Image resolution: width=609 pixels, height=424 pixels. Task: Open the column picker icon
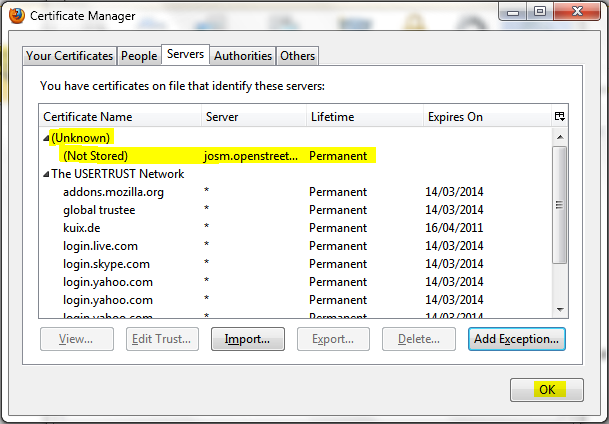(559, 117)
